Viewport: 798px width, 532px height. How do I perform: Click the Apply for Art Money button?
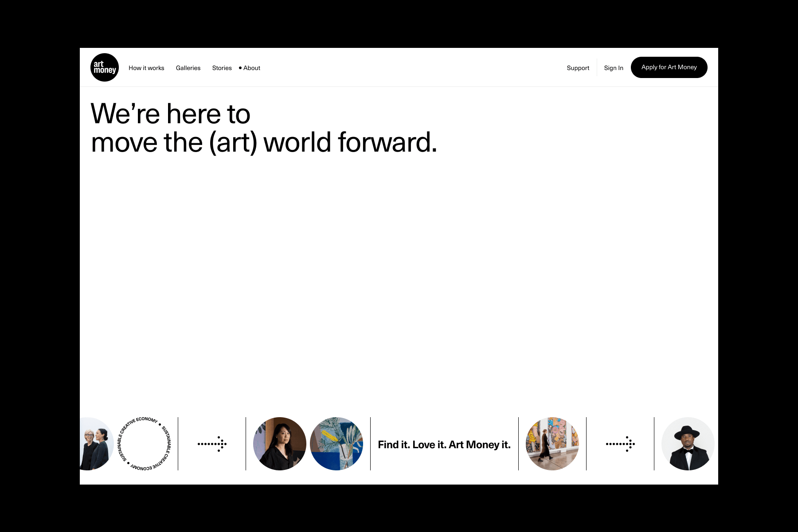coord(669,67)
